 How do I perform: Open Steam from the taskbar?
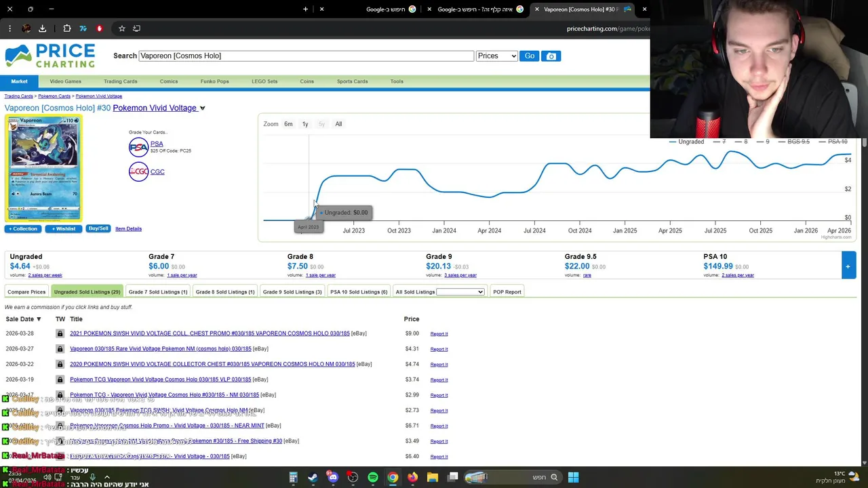(x=313, y=477)
